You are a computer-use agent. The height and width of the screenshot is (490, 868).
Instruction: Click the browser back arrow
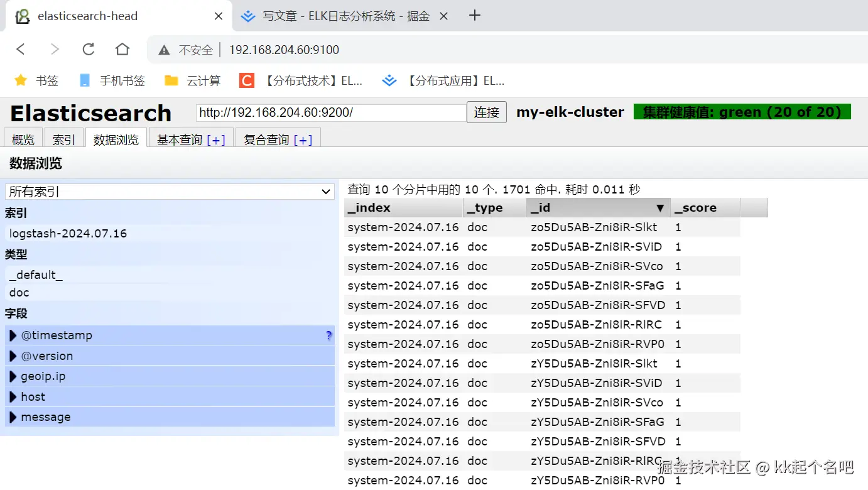(19, 49)
